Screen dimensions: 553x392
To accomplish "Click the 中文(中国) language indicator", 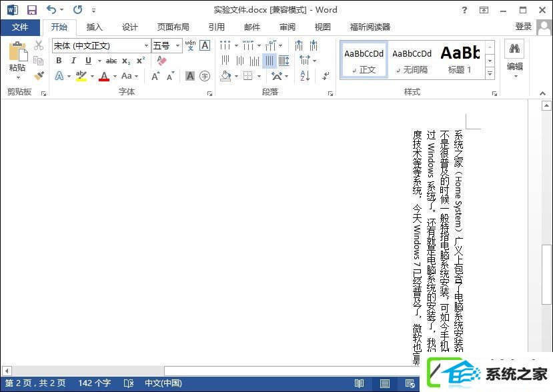I will 163,383.
